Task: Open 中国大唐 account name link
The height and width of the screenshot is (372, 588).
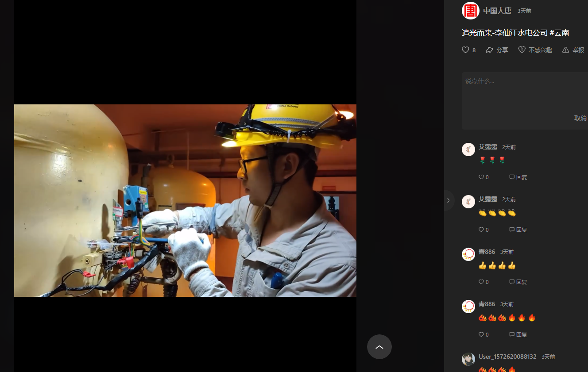Action: click(497, 11)
